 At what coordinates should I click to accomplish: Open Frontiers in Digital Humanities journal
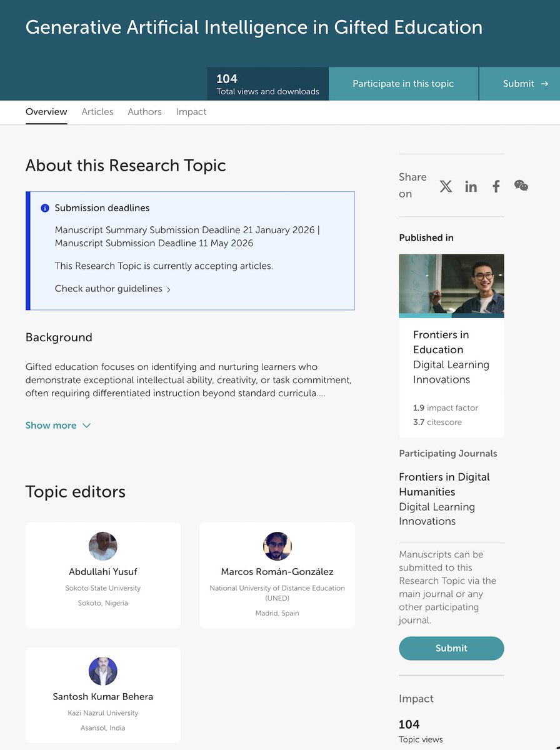point(444,484)
